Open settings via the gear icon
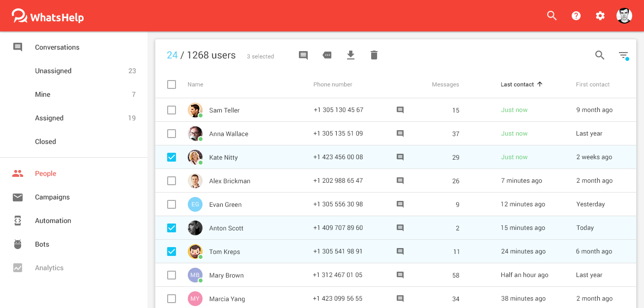Image resolution: width=644 pixels, height=308 pixels. tap(600, 16)
